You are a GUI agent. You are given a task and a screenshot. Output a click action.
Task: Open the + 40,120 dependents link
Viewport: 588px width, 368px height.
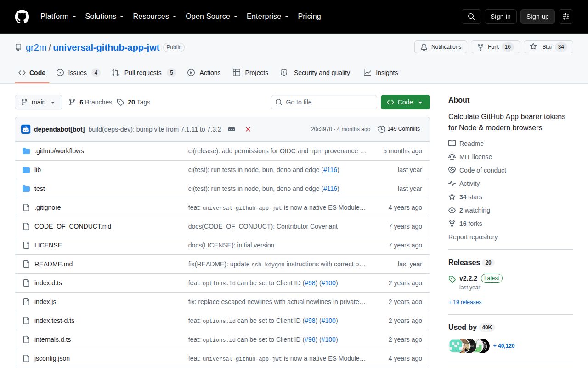pos(504,346)
